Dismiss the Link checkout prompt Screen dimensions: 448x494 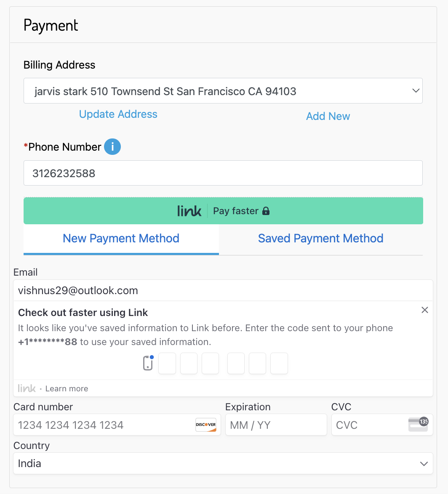click(425, 310)
